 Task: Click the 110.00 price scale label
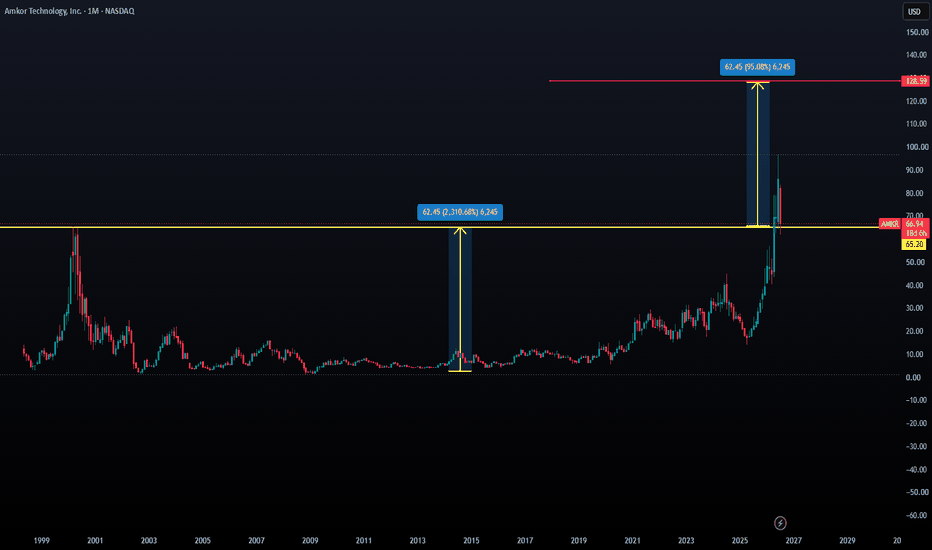pos(917,124)
